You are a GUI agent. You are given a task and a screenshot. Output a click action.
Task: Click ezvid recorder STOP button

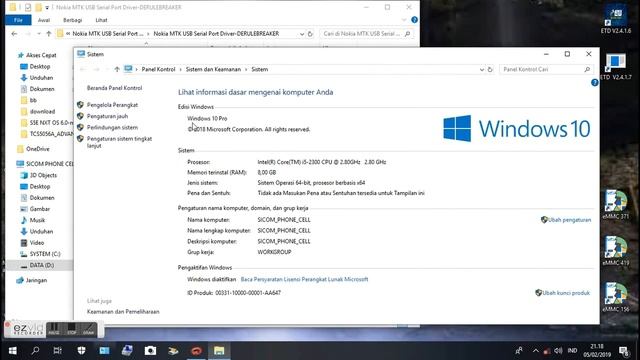click(x=72, y=329)
